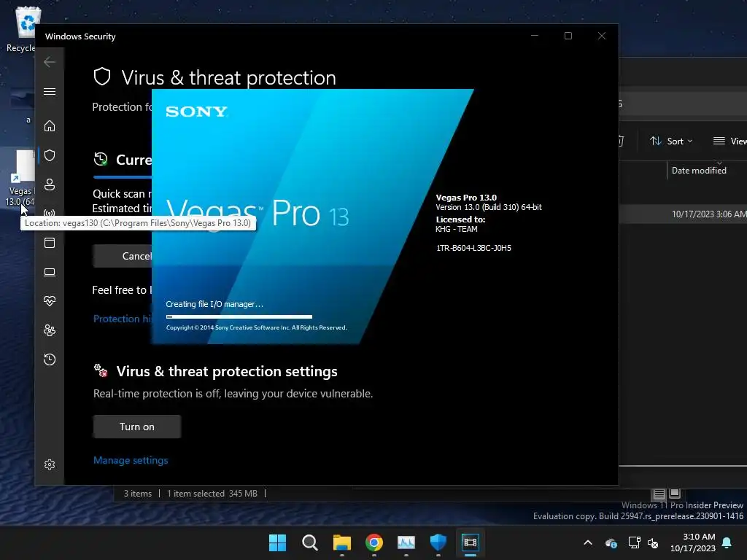Open Firewall & network protection icon
The width and height of the screenshot is (747, 560).
click(50, 212)
